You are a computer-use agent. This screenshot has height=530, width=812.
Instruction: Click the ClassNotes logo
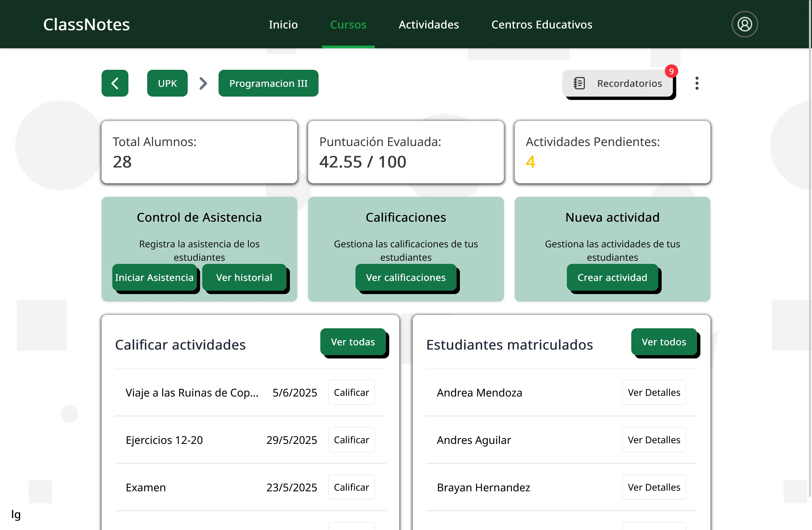coord(87,25)
